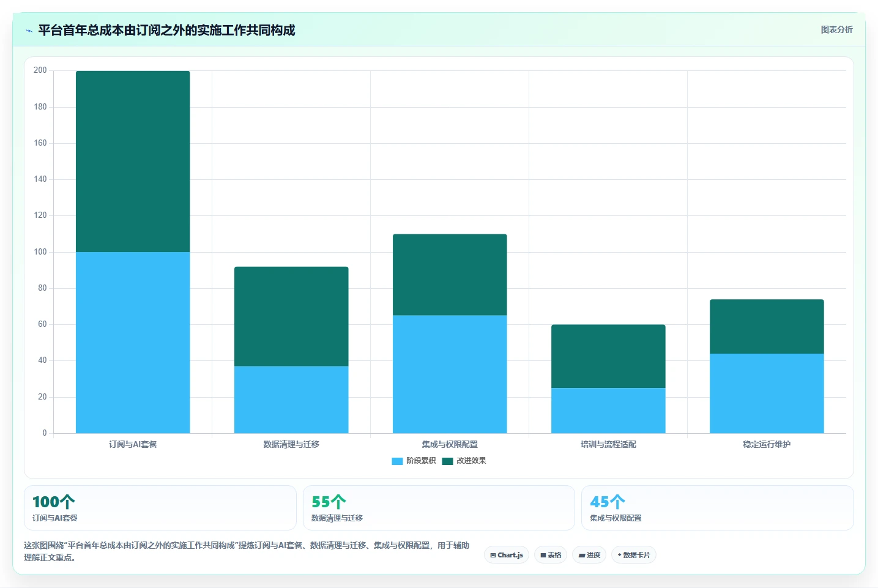Click the title 平台首年总成本由订阅之外的实施工作共同构成
Image resolution: width=878 pixels, height=588 pixels.
pyautogui.click(x=166, y=30)
